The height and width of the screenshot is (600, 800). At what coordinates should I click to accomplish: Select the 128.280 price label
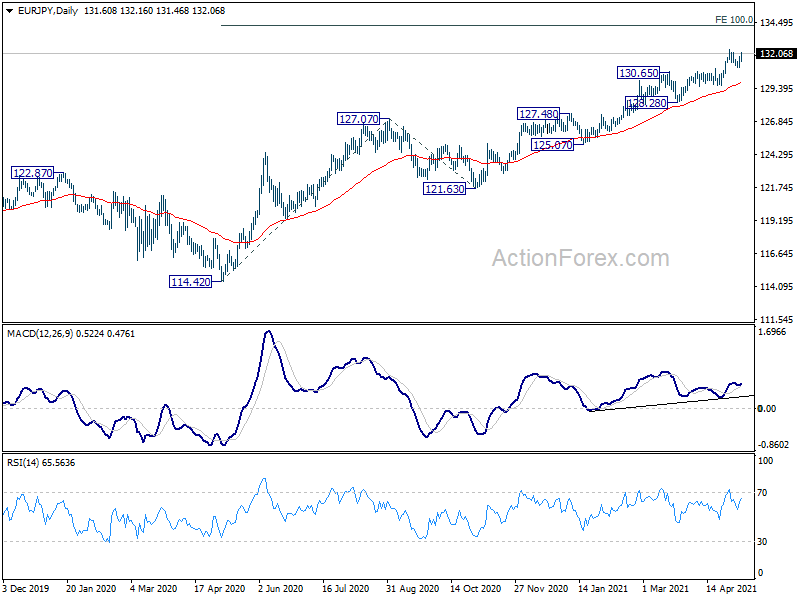646,103
